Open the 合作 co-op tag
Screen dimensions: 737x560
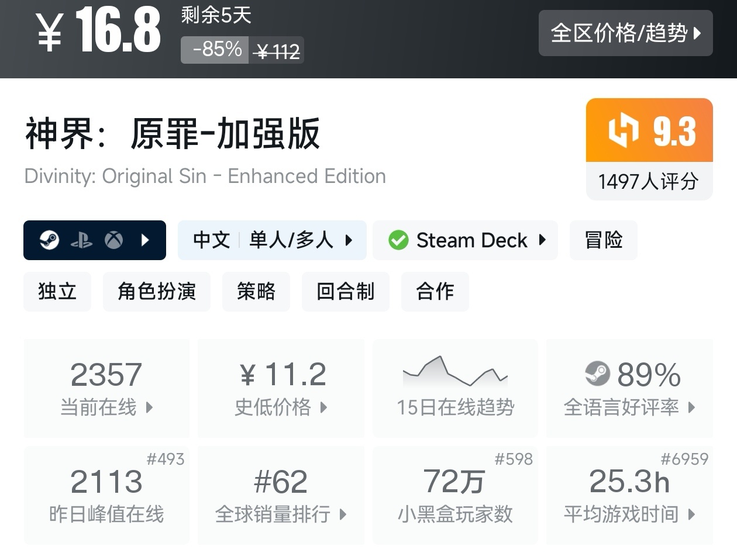click(435, 291)
